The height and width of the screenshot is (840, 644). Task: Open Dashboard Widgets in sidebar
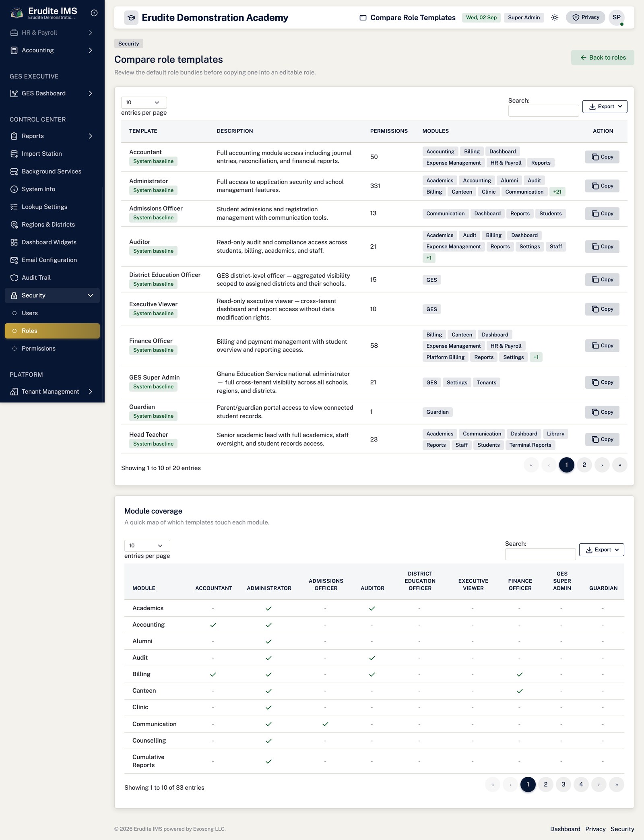(52, 242)
